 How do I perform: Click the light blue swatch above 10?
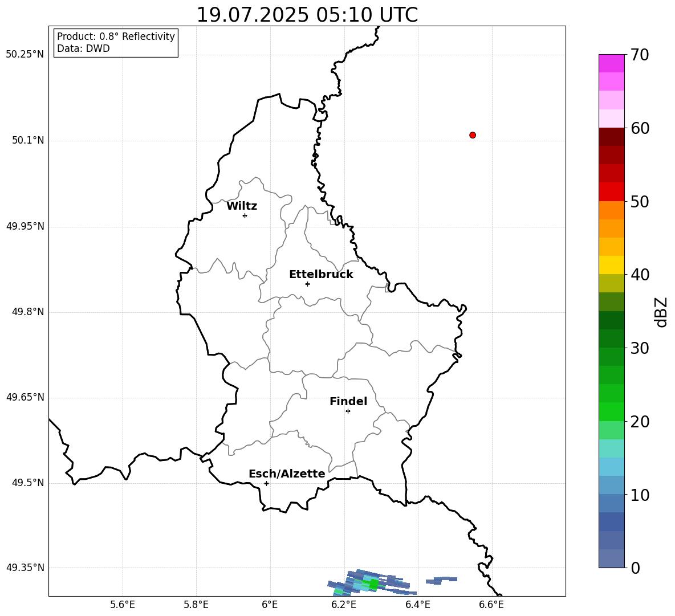click(x=611, y=485)
